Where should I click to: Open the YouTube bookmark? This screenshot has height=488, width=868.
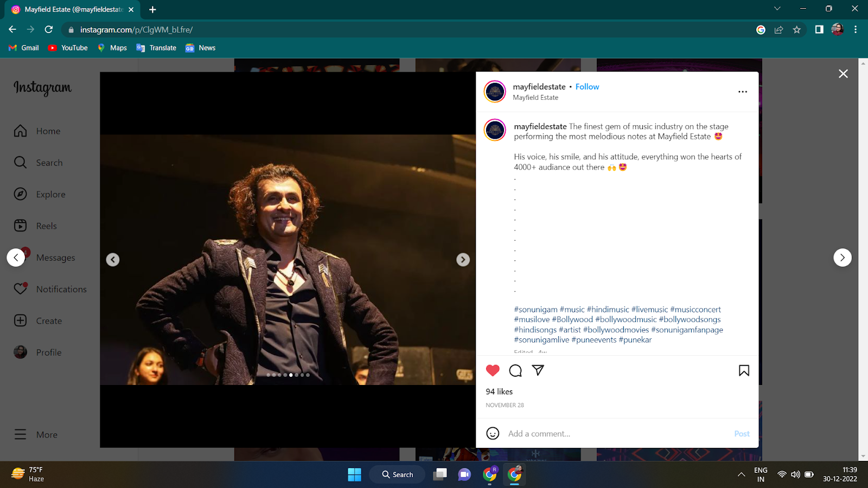click(x=68, y=48)
